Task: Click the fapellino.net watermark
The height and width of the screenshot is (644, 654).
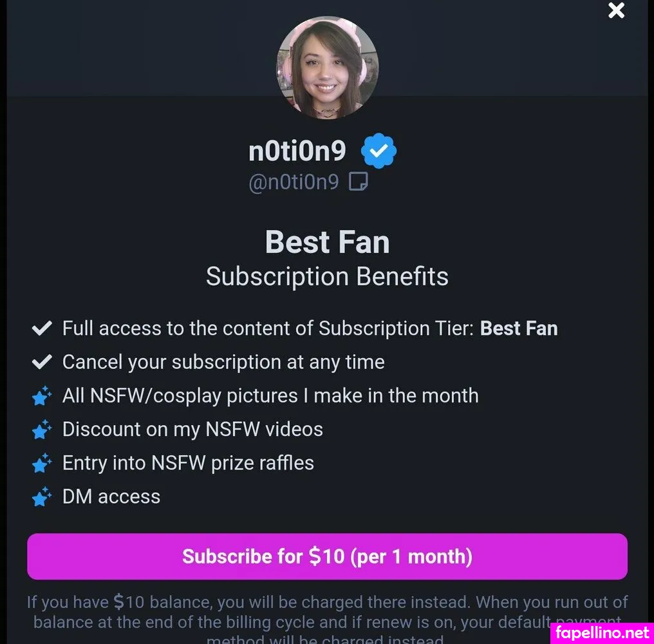Action: click(x=602, y=632)
